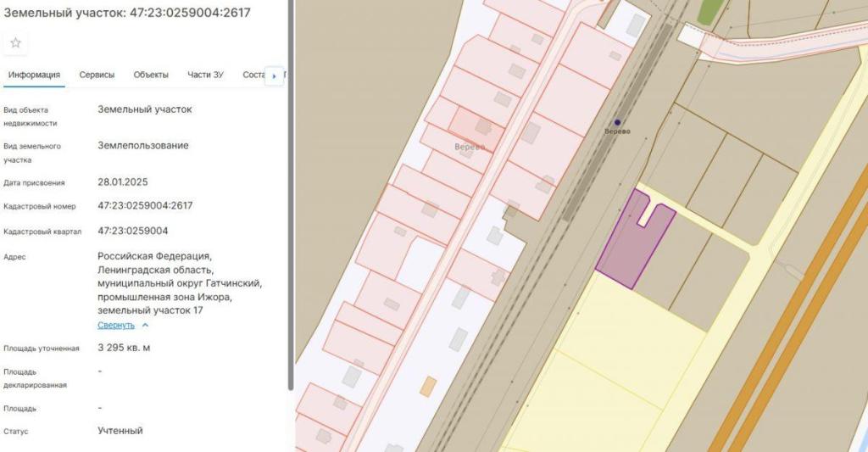Viewport: 868px width, 452px height.
Task: Click the parcel title heading text
Action: click(127, 13)
